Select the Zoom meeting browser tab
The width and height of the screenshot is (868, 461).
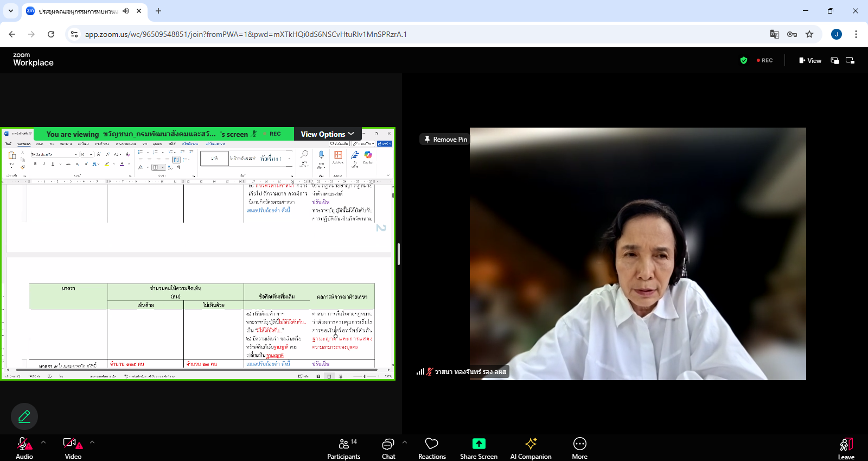click(79, 11)
